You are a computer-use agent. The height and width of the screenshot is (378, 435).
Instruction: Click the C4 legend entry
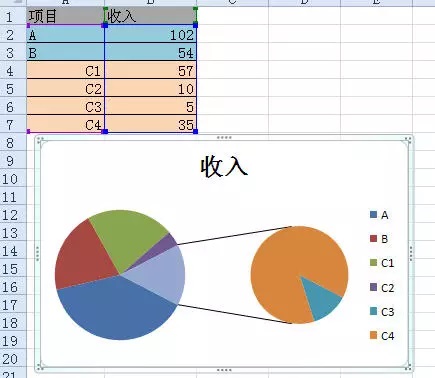pyautogui.click(x=382, y=336)
